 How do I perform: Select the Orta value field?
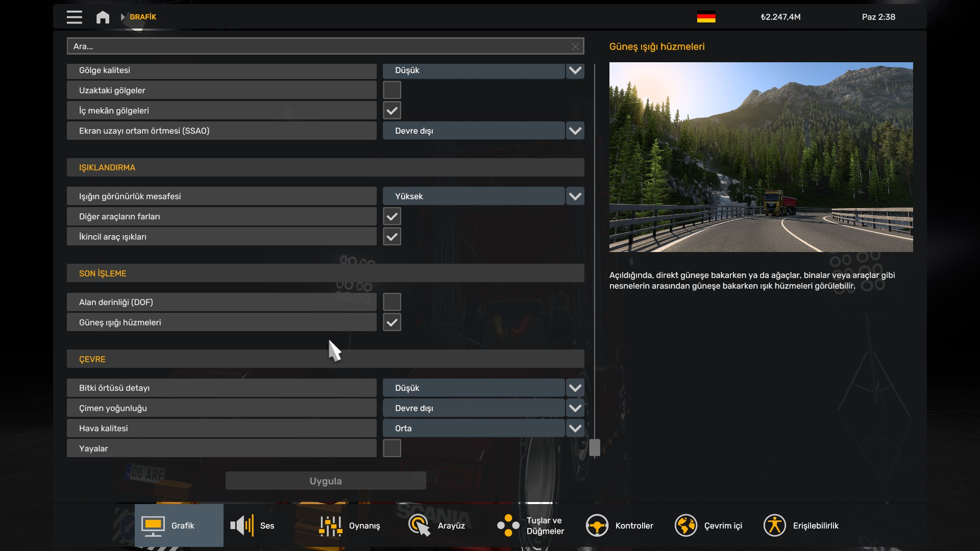[x=474, y=429]
